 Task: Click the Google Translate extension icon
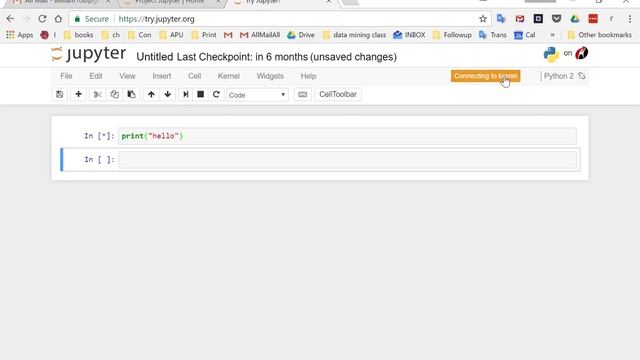[501, 19]
